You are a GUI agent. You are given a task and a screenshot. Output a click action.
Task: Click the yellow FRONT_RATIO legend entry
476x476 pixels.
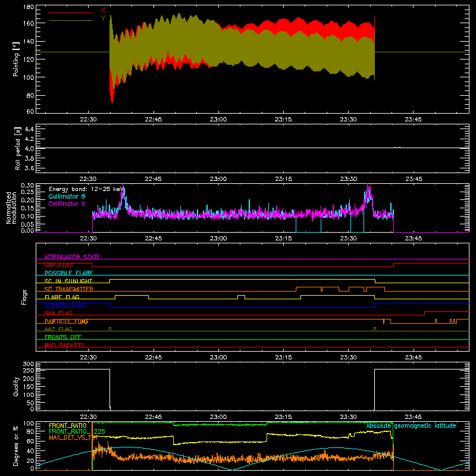pyautogui.click(x=68, y=425)
